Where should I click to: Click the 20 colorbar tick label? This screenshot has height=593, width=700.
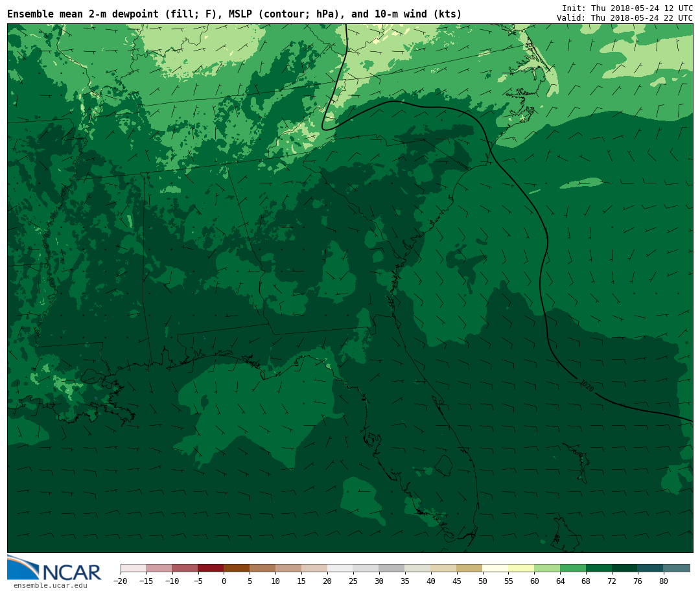tap(327, 581)
